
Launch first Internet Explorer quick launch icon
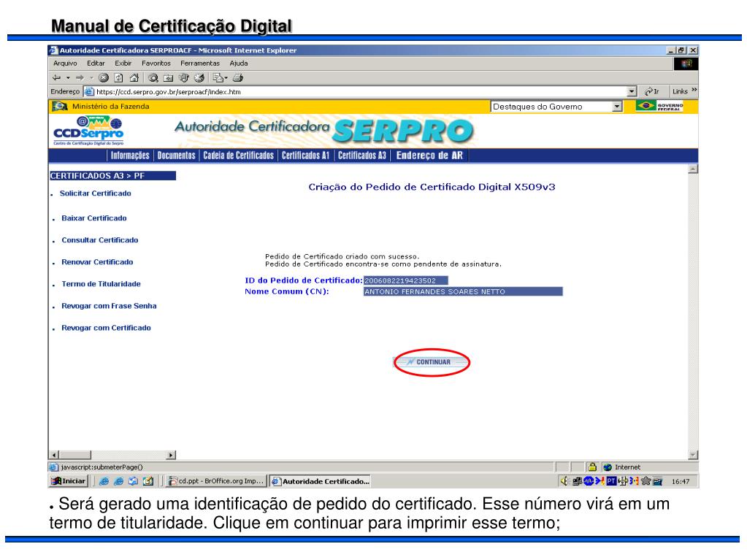104,481
